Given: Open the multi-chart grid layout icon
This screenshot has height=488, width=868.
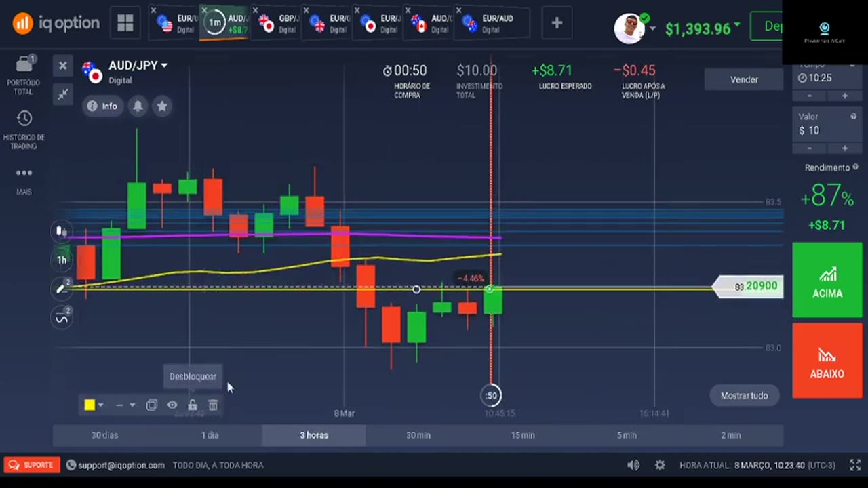Looking at the screenshot, I should 125,23.
